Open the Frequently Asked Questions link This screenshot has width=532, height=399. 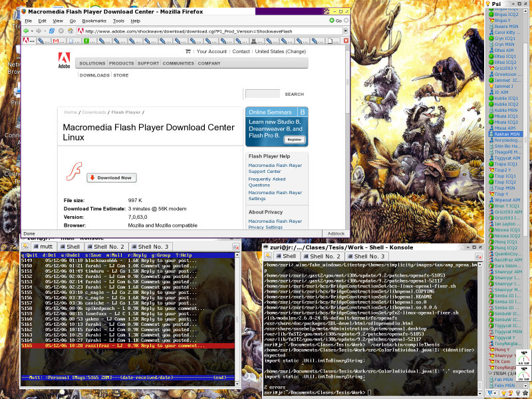tap(267, 182)
